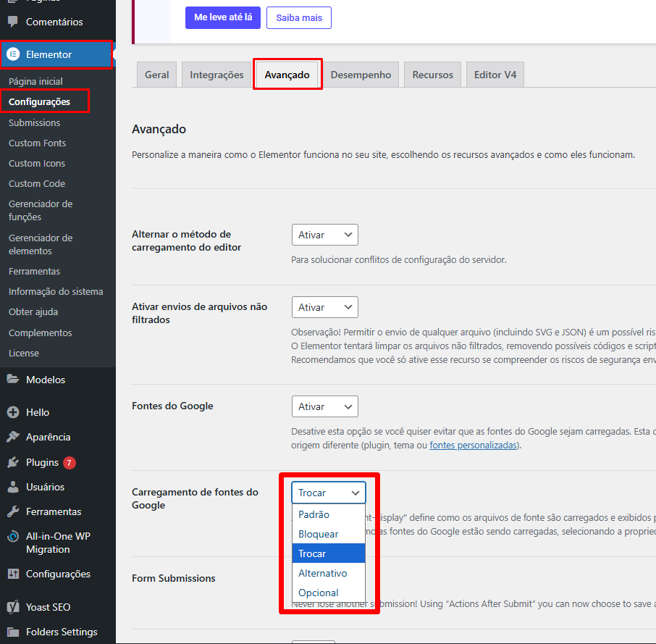Open the fontes personalizadas link
This screenshot has height=644, width=656.
[x=474, y=446]
